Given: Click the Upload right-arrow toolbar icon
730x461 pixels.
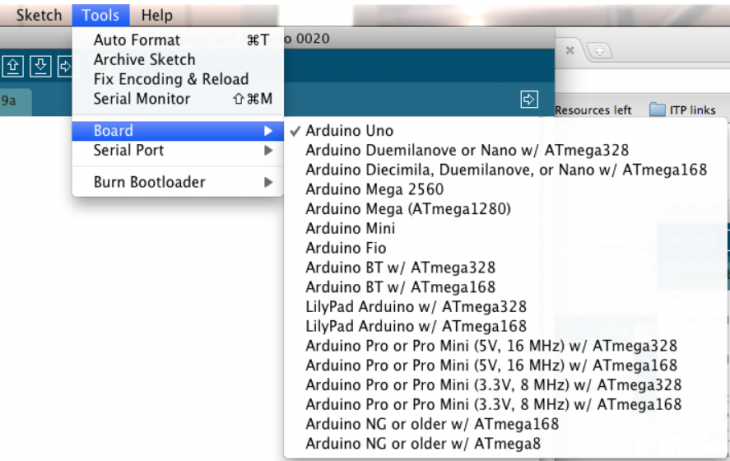Looking at the screenshot, I should click(64, 66).
